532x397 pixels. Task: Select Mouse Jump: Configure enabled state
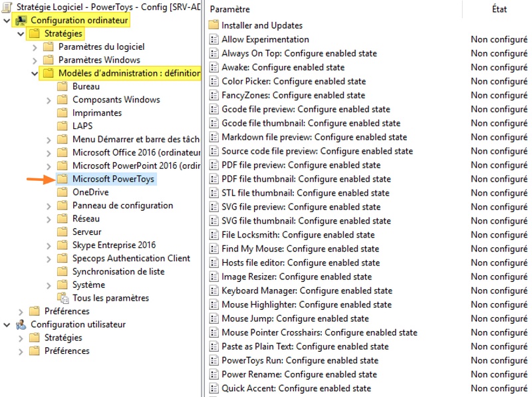tap(295, 319)
